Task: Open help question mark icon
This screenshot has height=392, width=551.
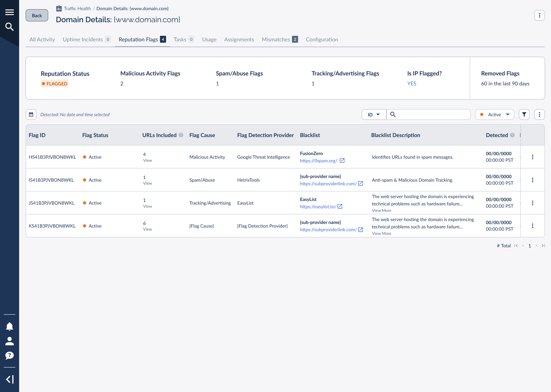Action: click(x=9, y=356)
